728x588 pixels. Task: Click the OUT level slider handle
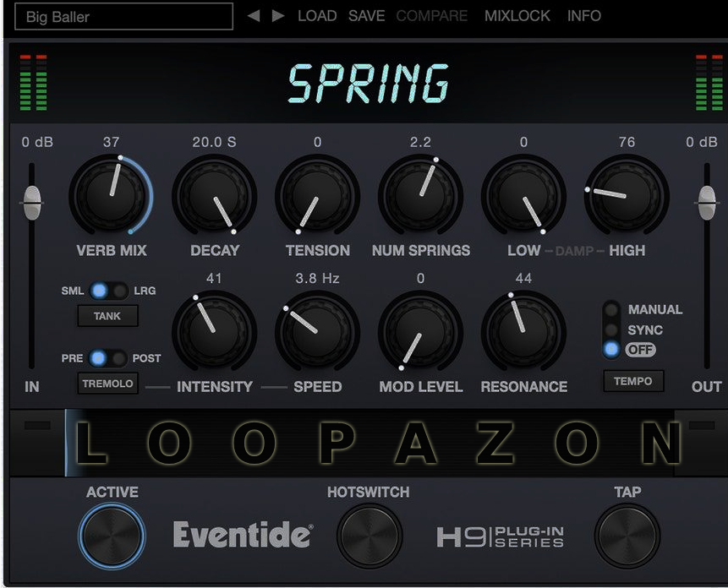(x=707, y=203)
